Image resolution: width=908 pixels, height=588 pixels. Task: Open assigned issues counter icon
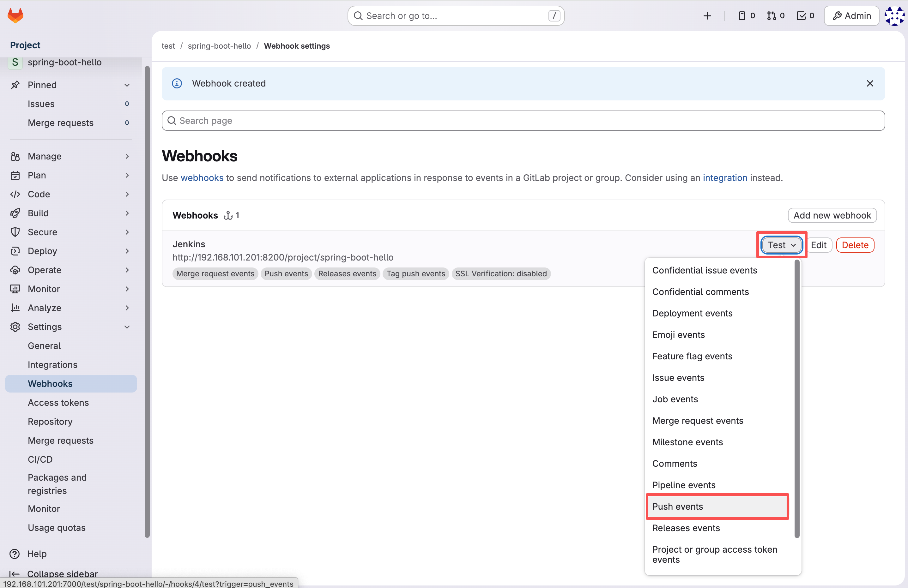tap(746, 16)
